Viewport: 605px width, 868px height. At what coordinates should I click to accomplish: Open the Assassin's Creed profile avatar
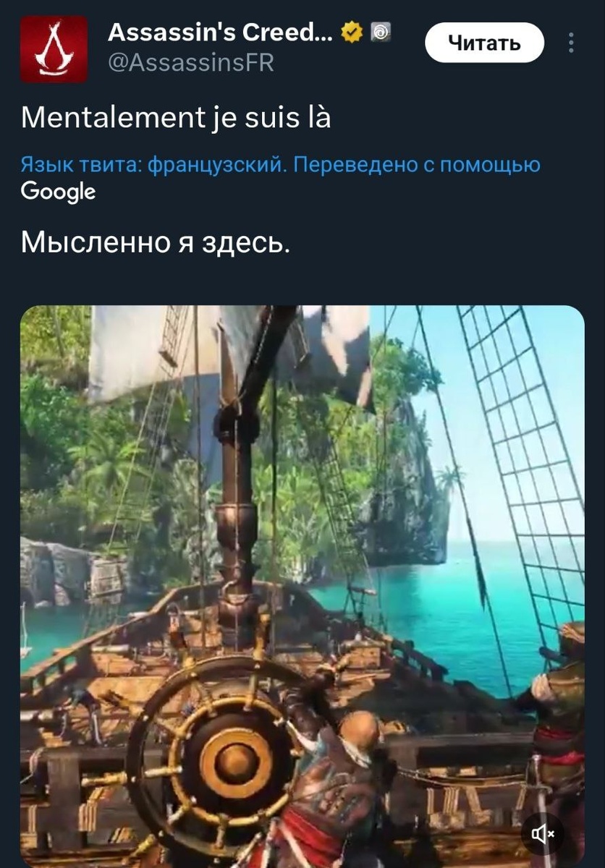[x=54, y=48]
